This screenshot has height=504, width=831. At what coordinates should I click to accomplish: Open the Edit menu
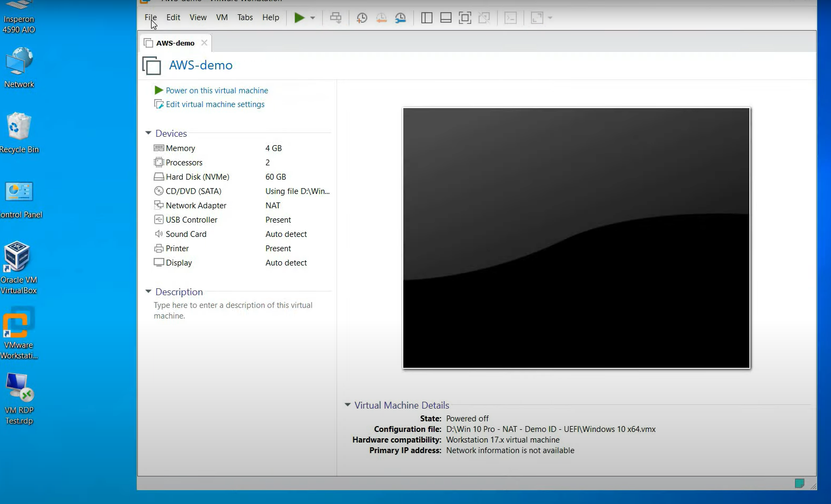pyautogui.click(x=173, y=17)
